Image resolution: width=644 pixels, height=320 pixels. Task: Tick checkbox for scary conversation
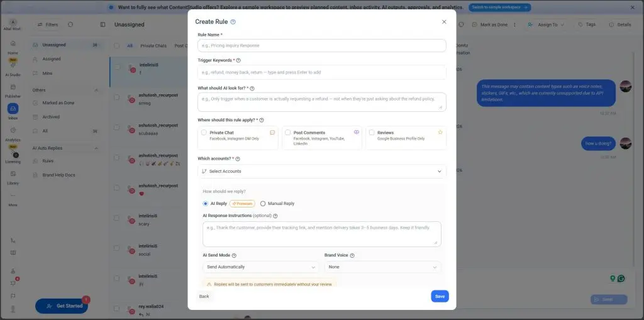point(117,218)
